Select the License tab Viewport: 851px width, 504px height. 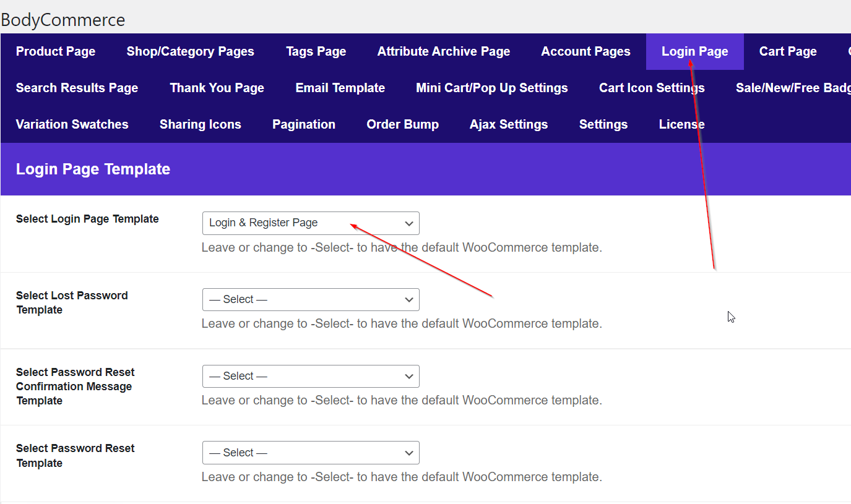pyautogui.click(x=681, y=124)
